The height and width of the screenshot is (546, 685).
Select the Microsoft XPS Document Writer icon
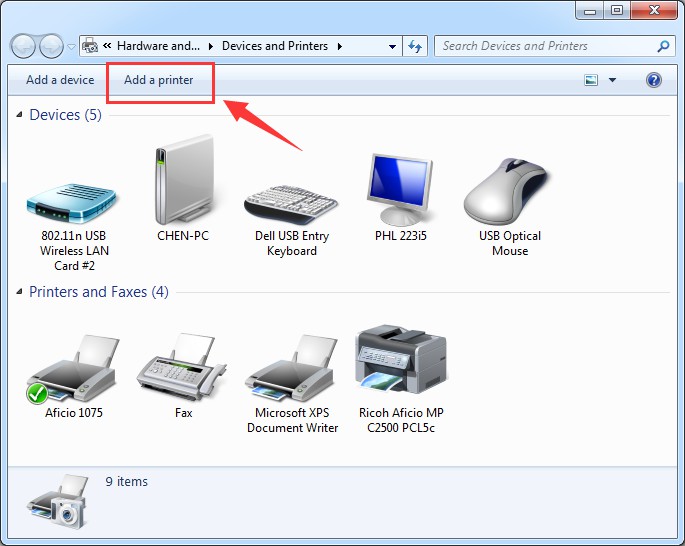(x=291, y=368)
